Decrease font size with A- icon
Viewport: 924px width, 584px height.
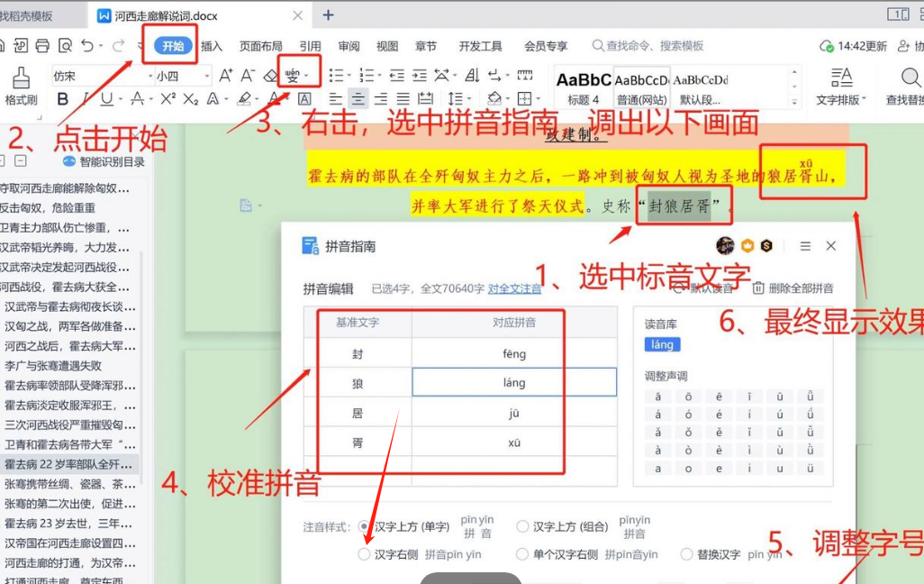pyautogui.click(x=248, y=76)
